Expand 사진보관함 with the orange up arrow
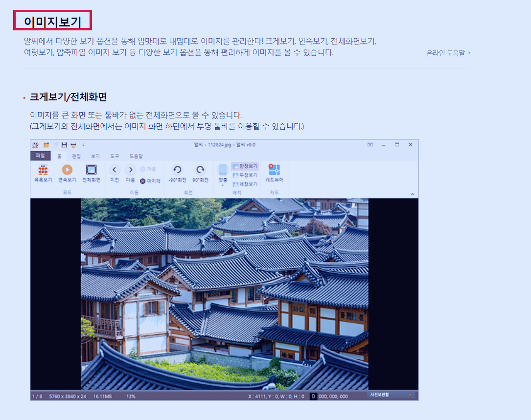Screen dimensions: 531x420 tap(410, 395)
